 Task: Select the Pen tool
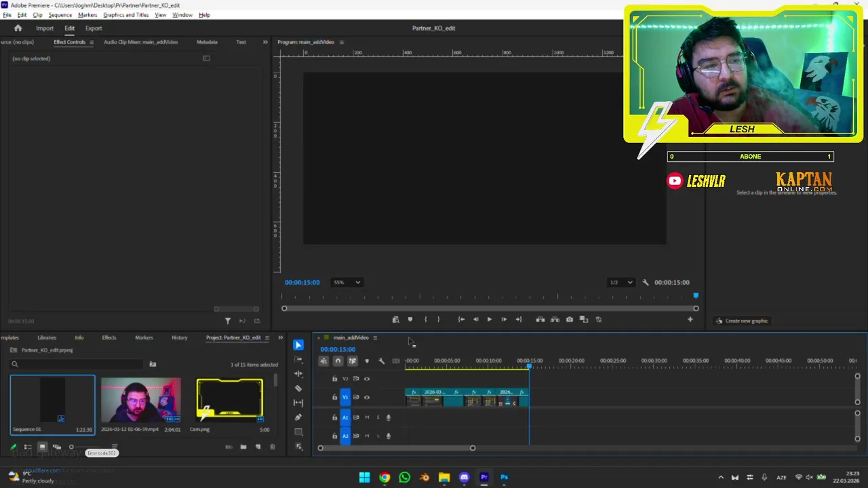pos(298,417)
